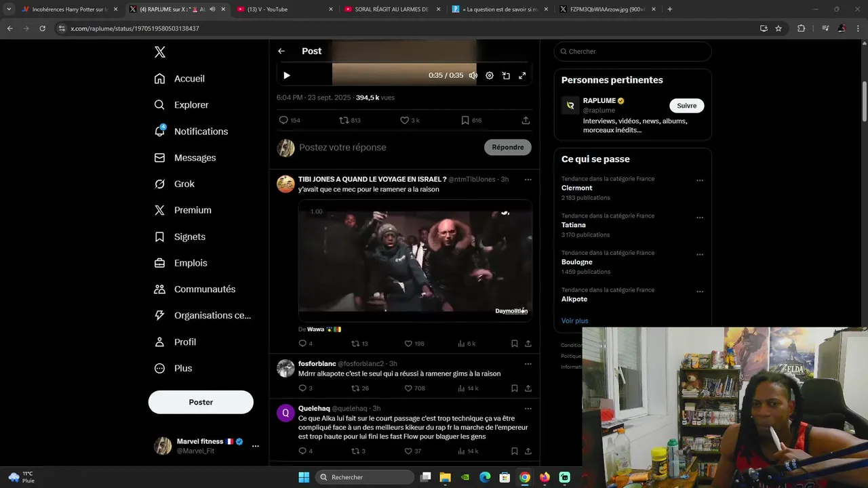Viewport: 868px width, 488px height.
Task: Open the Daymolition video thumbnail
Action: [x=415, y=260]
